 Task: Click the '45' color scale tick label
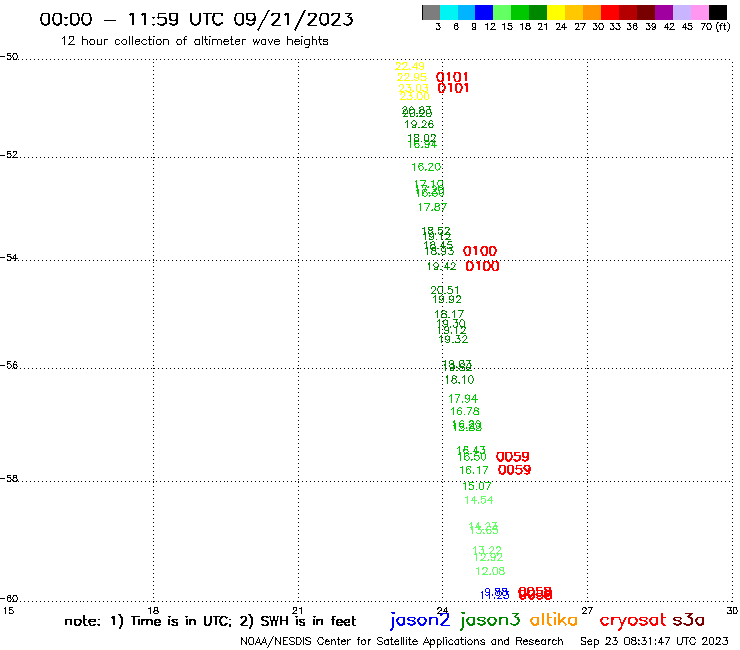[687, 27]
